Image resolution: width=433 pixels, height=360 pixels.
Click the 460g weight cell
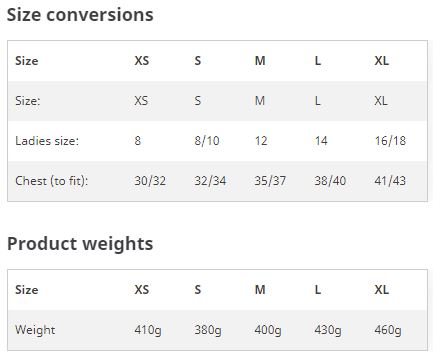pos(388,330)
